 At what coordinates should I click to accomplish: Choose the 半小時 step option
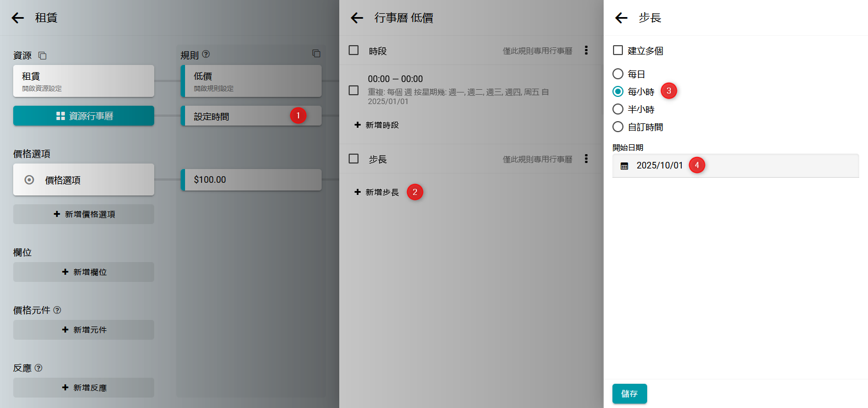coord(618,109)
